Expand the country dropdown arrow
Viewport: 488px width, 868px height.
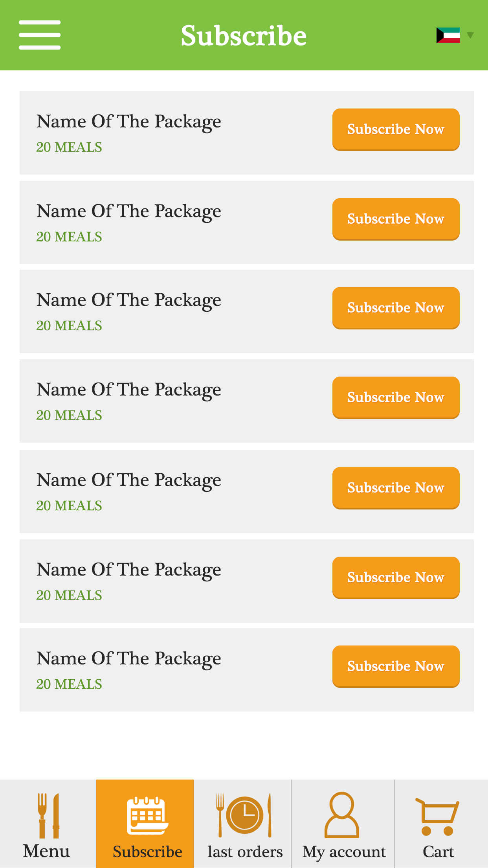470,35
